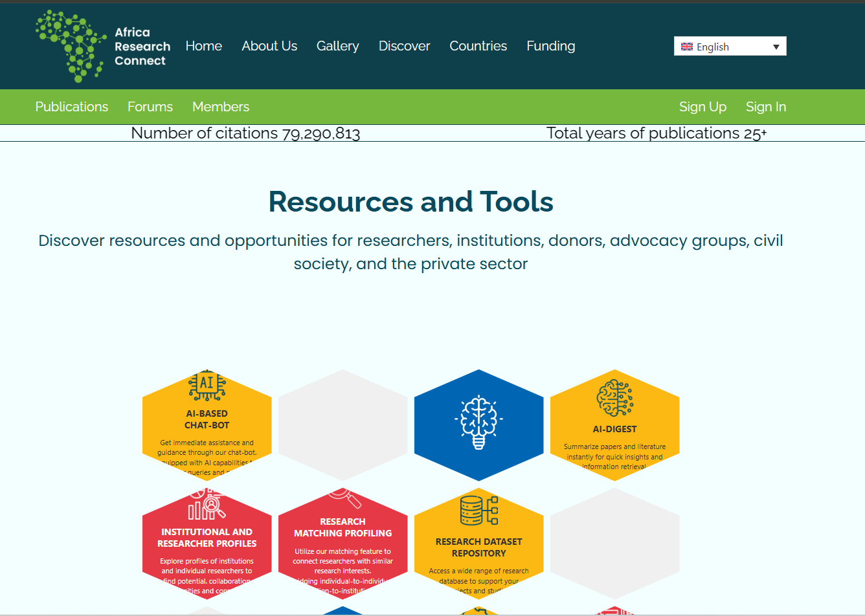Open the Countries navigation item
Image resolution: width=865 pixels, height=616 pixels.
click(478, 46)
